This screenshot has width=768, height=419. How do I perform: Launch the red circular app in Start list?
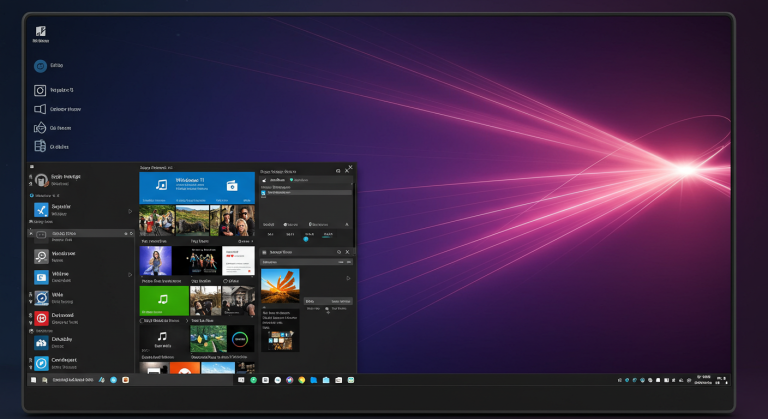point(41,318)
